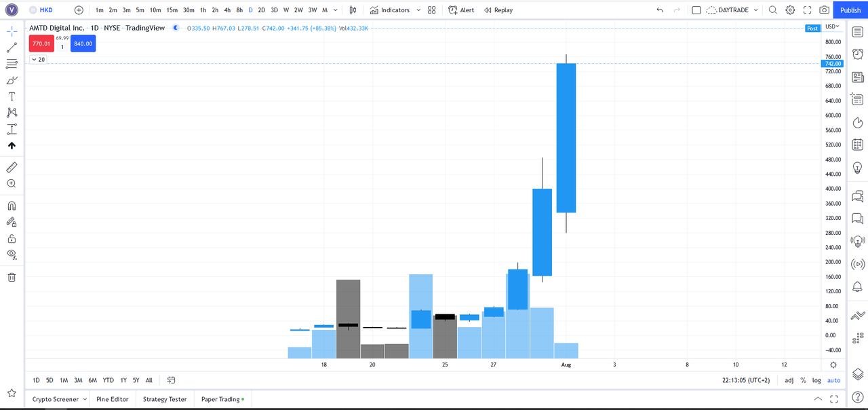Open favorites star in bottom-left corner
This screenshot has width=868, height=410.
click(12, 393)
